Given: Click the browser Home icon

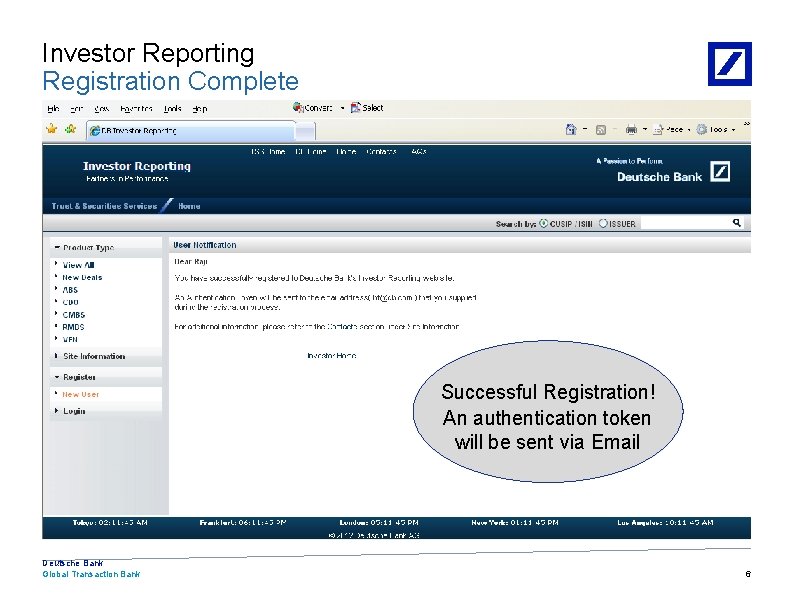Looking at the screenshot, I should point(571,130).
